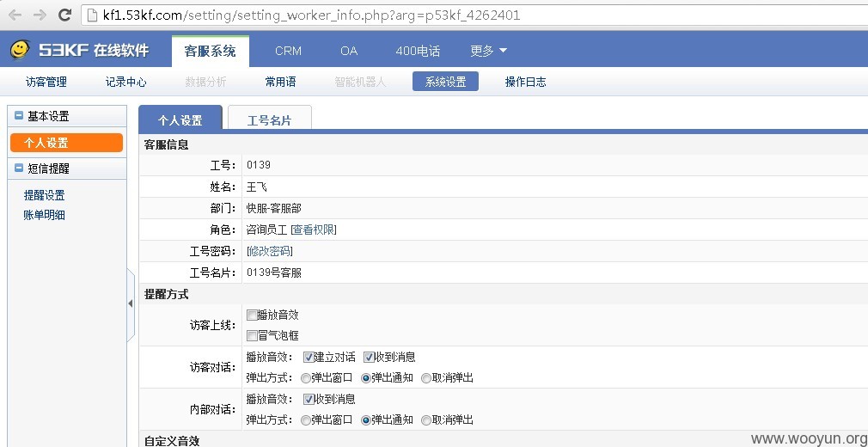Image resolution: width=868 pixels, height=447 pixels.
Task: Select 个人设置 in the sidebar
Action: (x=66, y=143)
